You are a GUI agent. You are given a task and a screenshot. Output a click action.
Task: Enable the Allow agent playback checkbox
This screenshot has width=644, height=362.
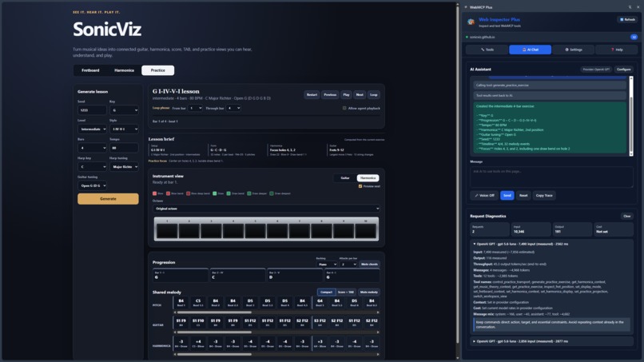click(344, 108)
